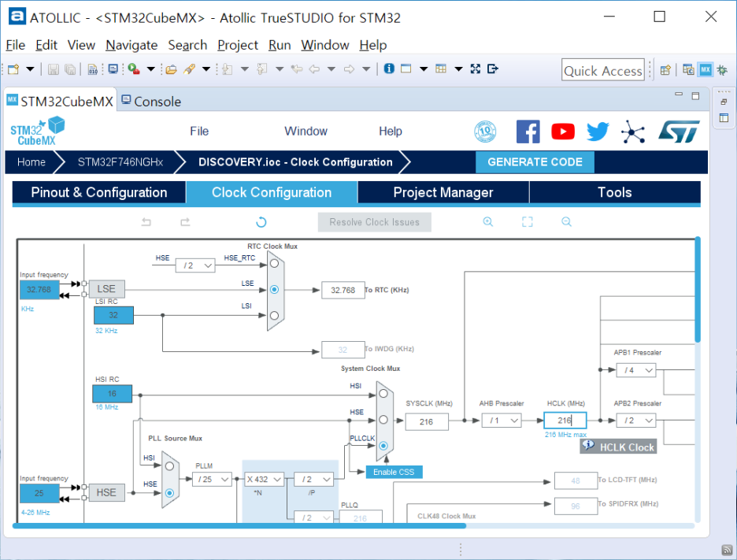Open the X 432 multiplier dropdown
The height and width of the screenshot is (560, 737).
click(x=264, y=479)
